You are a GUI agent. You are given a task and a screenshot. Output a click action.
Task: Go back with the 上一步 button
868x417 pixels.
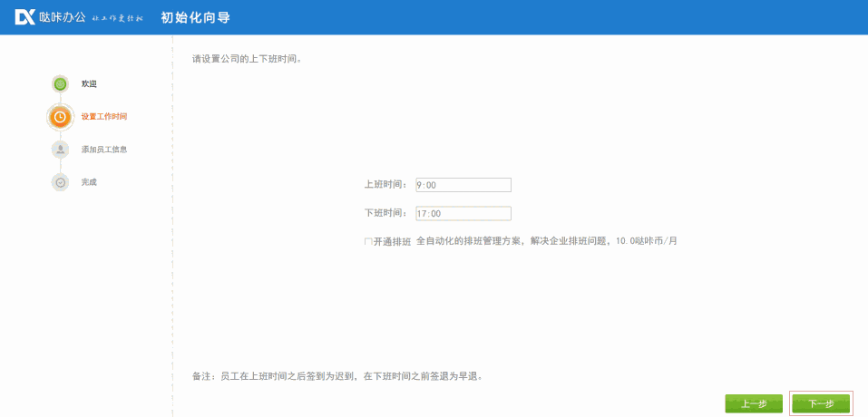tap(754, 403)
